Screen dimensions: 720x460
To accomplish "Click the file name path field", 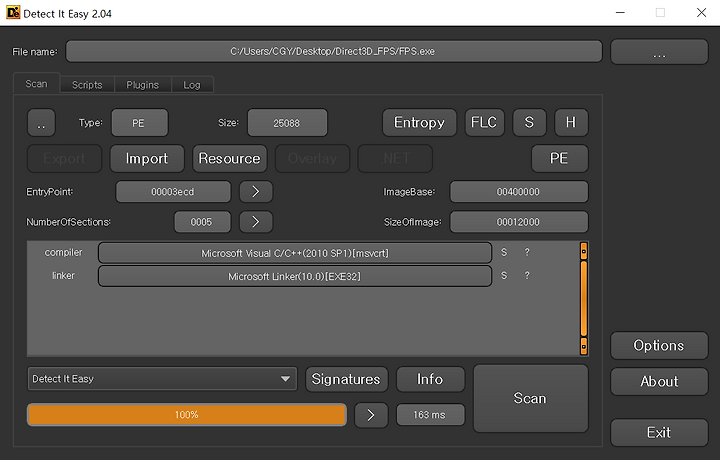I will 334,51.
